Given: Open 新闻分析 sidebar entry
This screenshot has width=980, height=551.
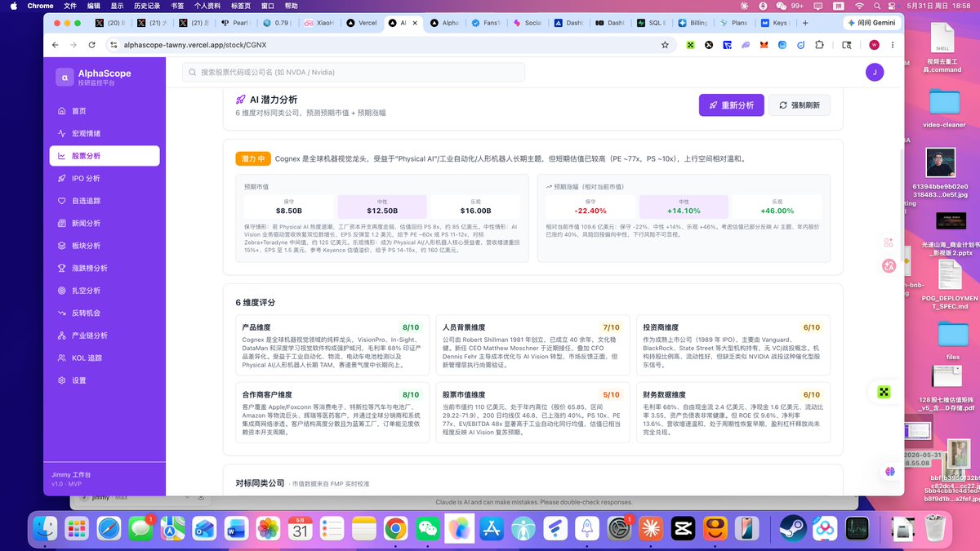Looking at the screenshot, I should 104,223.
